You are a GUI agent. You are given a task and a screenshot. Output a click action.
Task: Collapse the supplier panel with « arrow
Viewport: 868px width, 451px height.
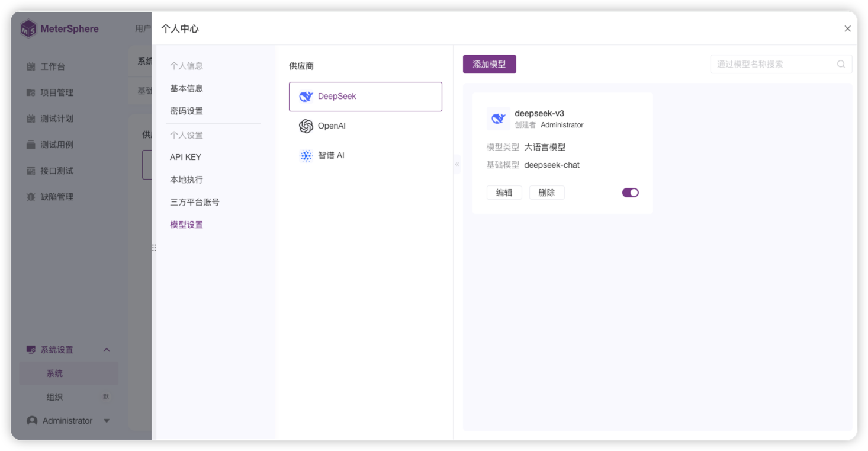point(457,164)
